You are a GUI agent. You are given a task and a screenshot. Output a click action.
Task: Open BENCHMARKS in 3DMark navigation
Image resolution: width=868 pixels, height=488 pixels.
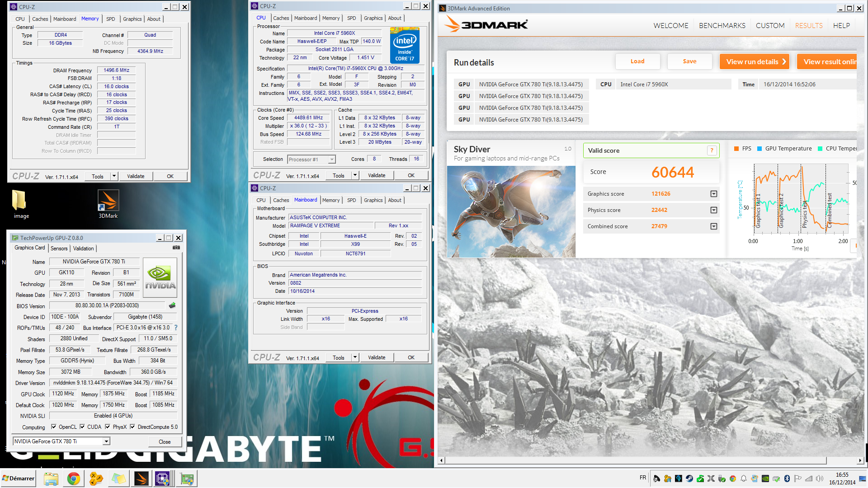[x=722, y=26]
